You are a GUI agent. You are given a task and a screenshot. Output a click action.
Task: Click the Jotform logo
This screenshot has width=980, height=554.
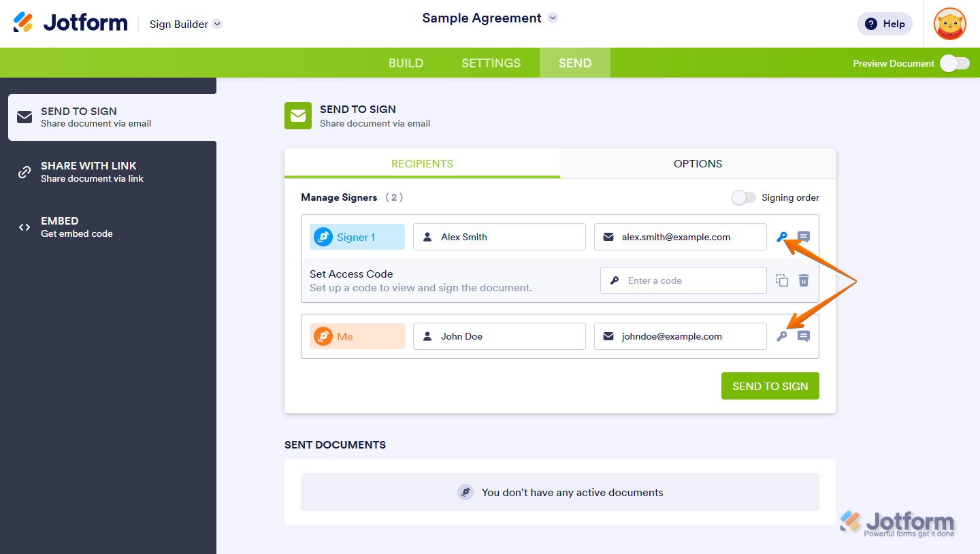pos(70,22)
